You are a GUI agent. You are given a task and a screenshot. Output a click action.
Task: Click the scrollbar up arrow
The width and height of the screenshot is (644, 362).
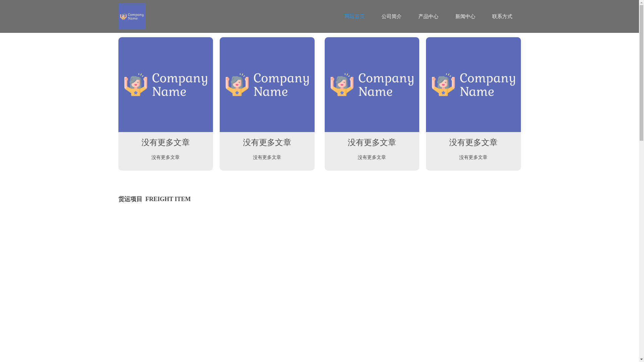point(641,3)
